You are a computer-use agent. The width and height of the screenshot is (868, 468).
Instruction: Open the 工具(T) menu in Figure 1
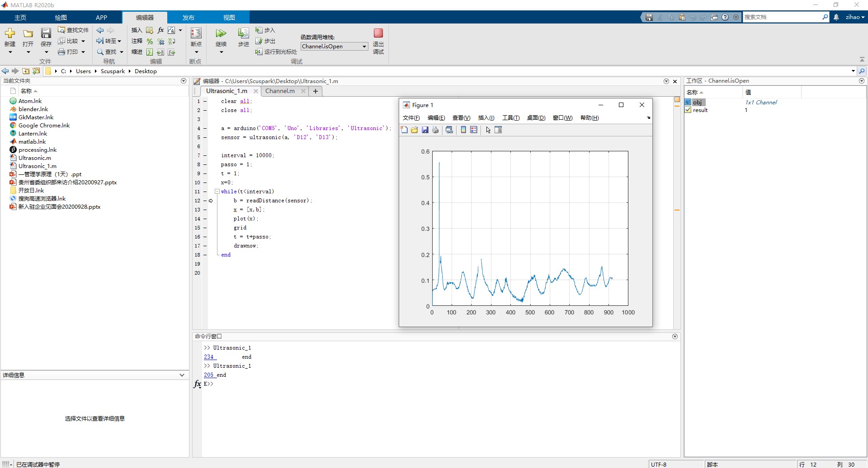(x=511, y=118)
